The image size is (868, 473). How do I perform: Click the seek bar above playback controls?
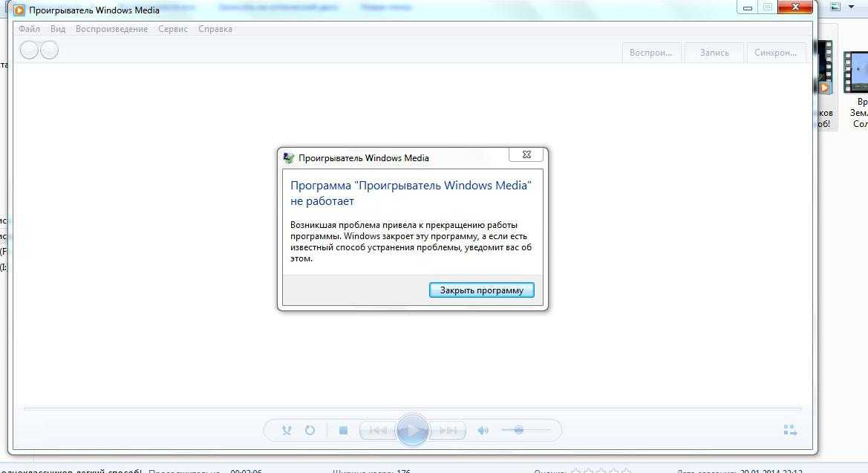(412, 408)
